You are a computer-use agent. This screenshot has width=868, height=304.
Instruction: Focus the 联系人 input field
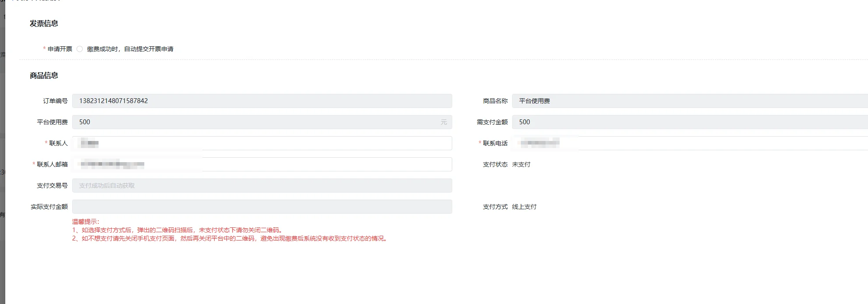pyautogui.click(x=262, y=143)
